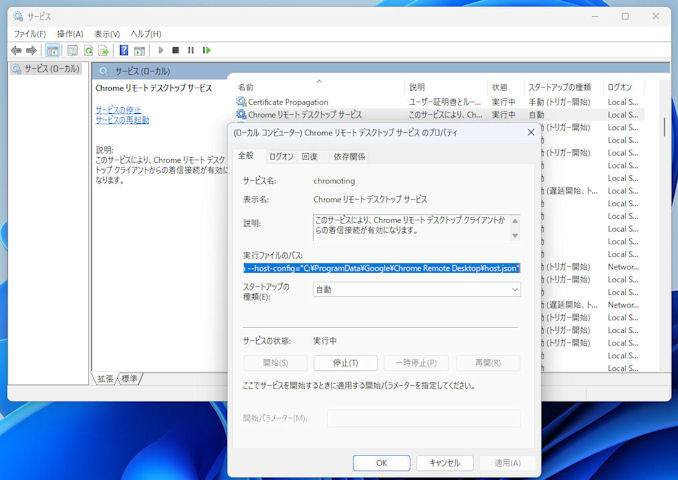
Task: Switch to the 全般 tab in properties dialog
Action: coord(246,156)
